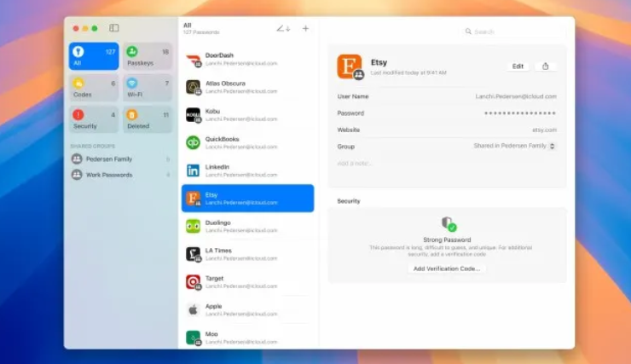Click the LinkedIn app icon

[x=194, y=170]
